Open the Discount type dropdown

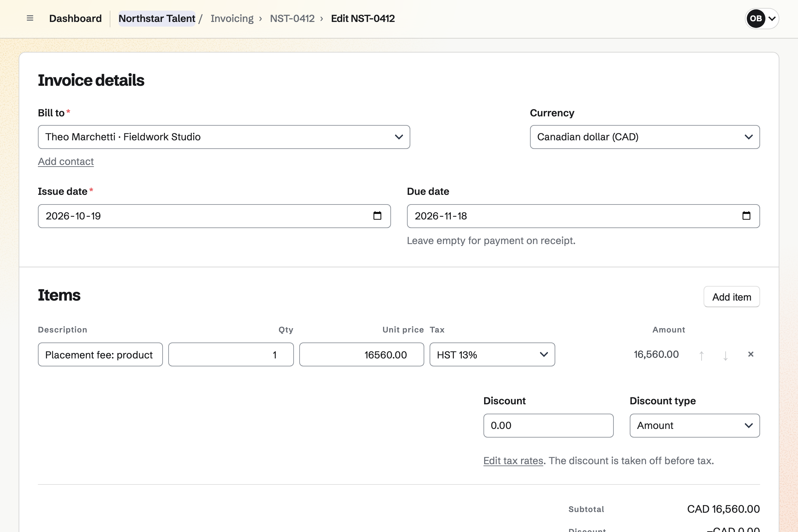(x=695, y=426)
